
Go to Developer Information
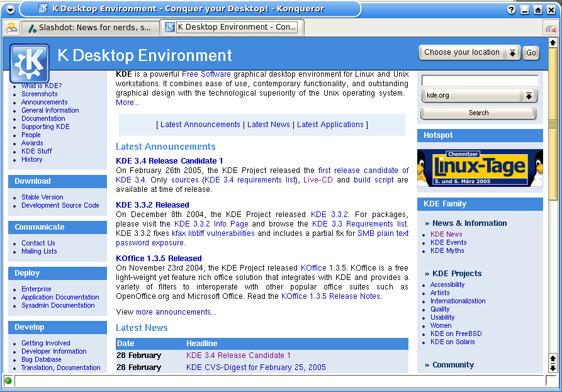point(53,351)
